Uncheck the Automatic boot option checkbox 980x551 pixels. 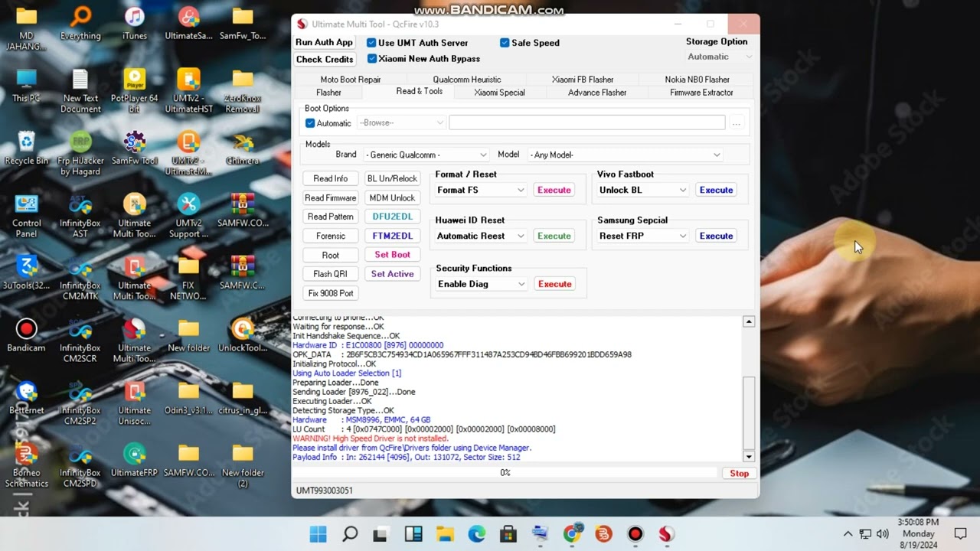tap(310, 123)
